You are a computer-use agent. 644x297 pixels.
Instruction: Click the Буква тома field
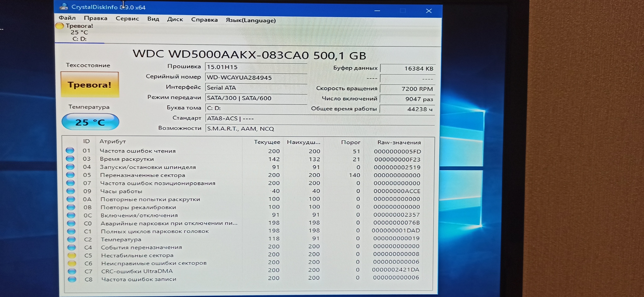(x=256, y=108)
